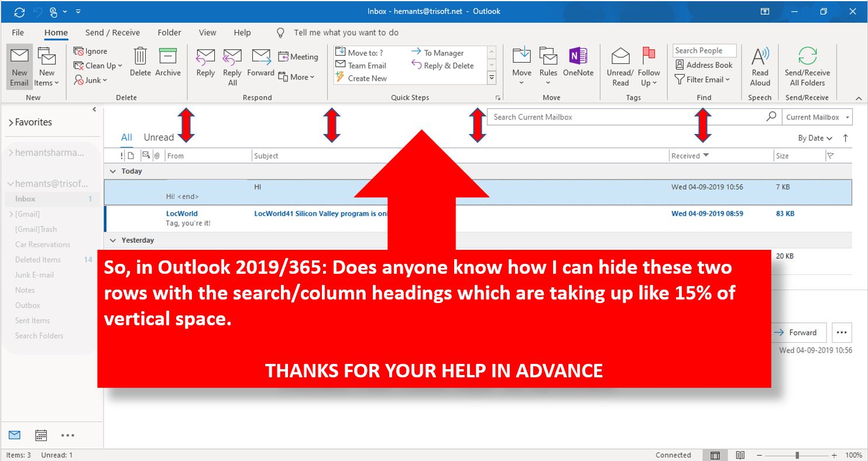The height and width of the screenshot is (461, 868).
Task: Send the message to OneNote
Action: click(578, 62)
